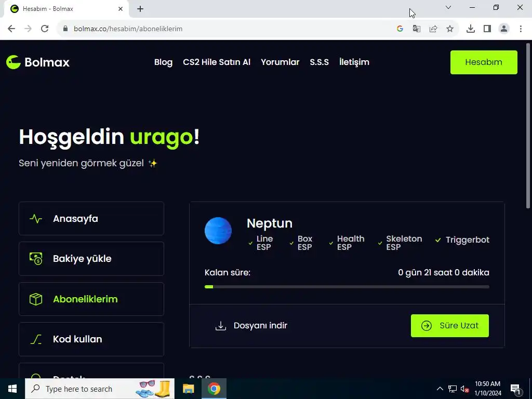The image size is (532, 399).
Task: Open File Explorer from the taskbar
Action: point(188,389)
